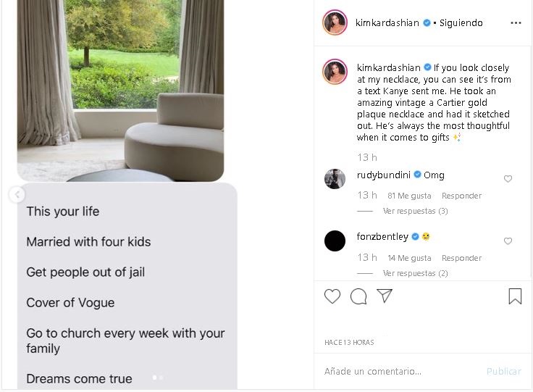Expand fonzbentley's replies (2)

pos(415,273)
